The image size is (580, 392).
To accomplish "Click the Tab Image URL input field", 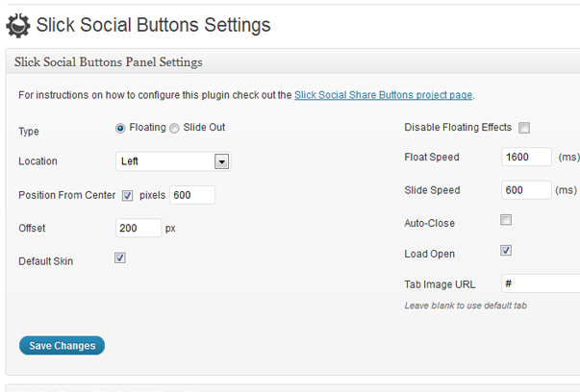I will click(541, 283).
